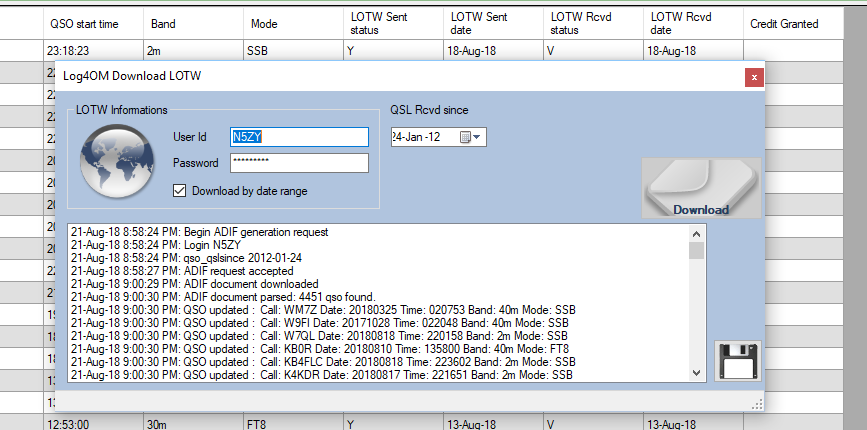Click the 13-Aug-18 LOTW Rcvd date cell

click(x=694, y=423)
